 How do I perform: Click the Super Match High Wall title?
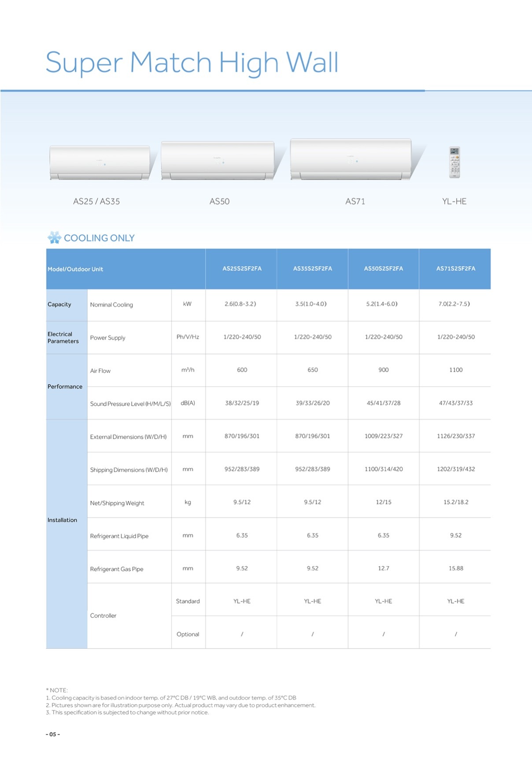tap(192, 62)
